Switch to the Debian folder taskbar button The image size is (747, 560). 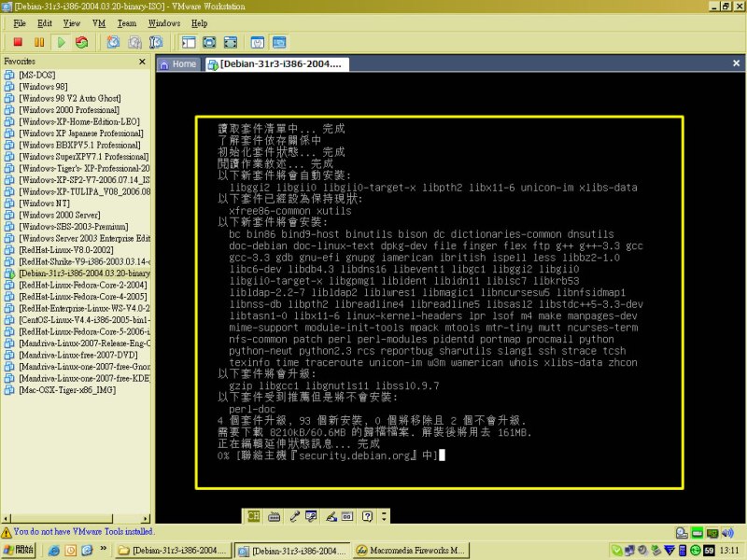point(173,551)
